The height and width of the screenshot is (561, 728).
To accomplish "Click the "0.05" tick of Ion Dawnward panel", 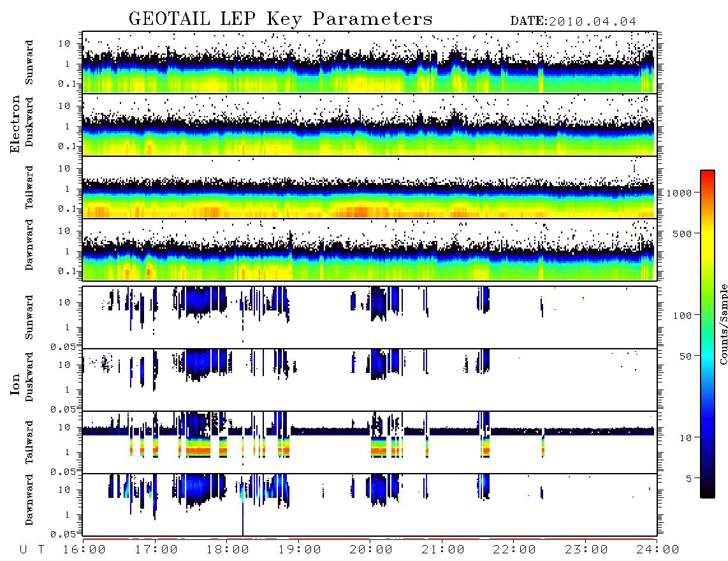I will [x=63, y=534].
